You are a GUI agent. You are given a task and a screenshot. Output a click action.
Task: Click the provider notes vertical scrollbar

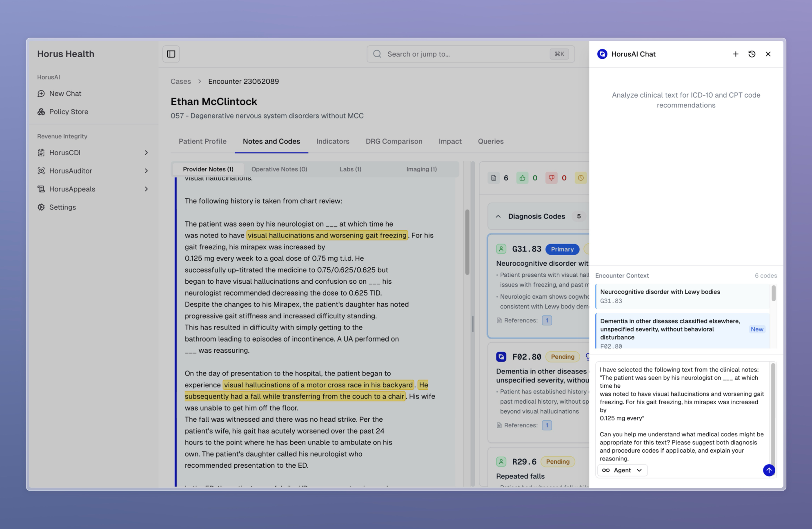tap(467, 242)
